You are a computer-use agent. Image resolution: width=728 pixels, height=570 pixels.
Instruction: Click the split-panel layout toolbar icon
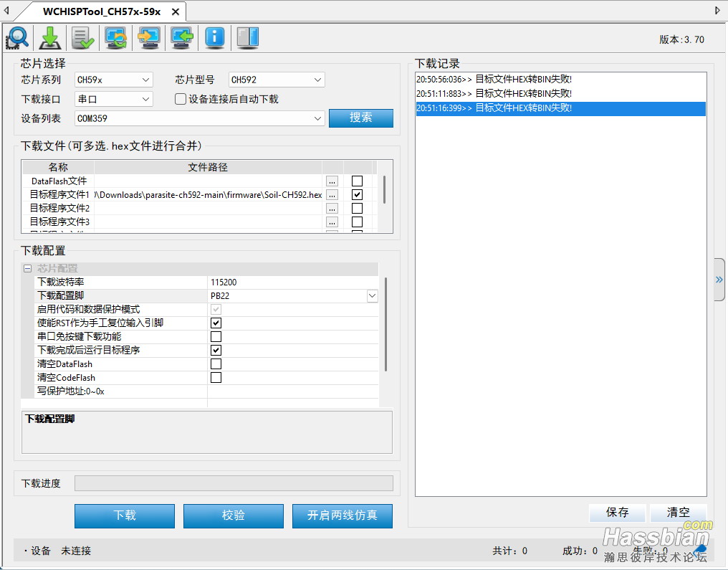[247, 37]
